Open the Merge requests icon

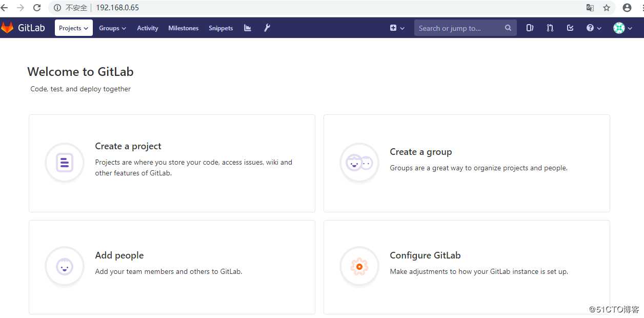pos(550,28)
